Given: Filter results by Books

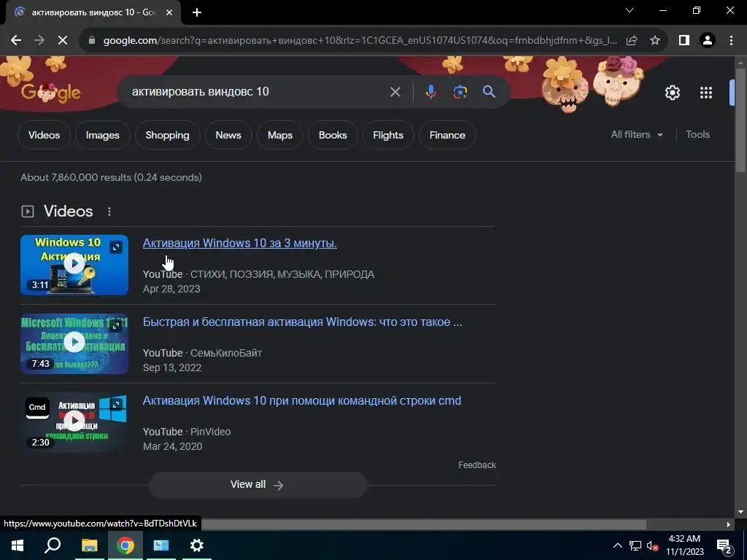Looking at the screenshot, I should 333,135.
